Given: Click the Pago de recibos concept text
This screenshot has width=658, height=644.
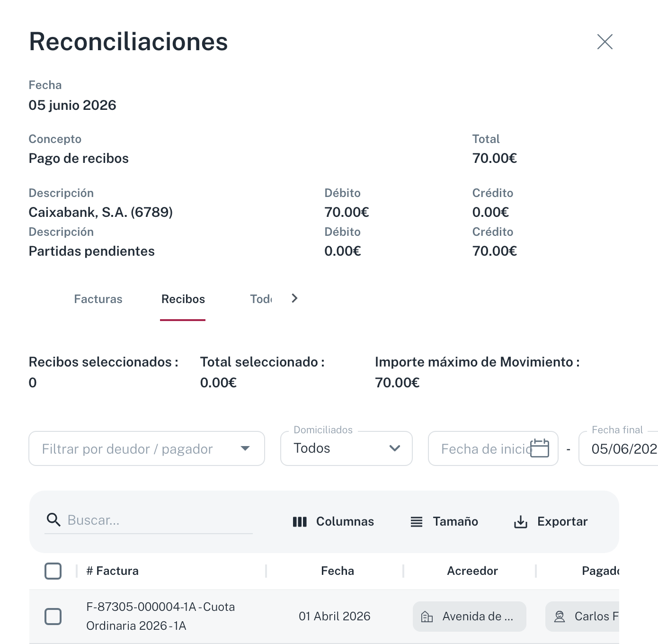Looking at the screenshot, I should pos(79,159).
